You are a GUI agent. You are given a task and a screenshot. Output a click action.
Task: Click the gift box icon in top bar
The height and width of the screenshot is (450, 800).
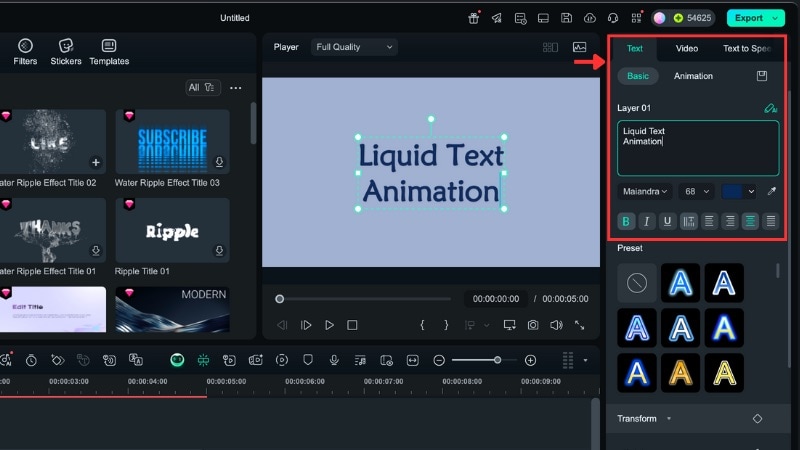(x=473, y=18)
